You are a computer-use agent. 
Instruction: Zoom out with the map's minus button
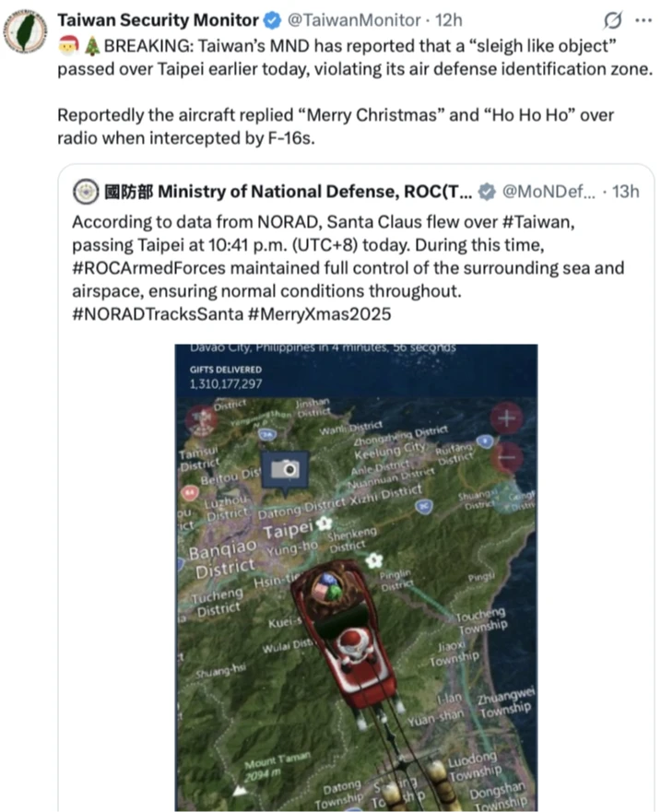point(507,455)
